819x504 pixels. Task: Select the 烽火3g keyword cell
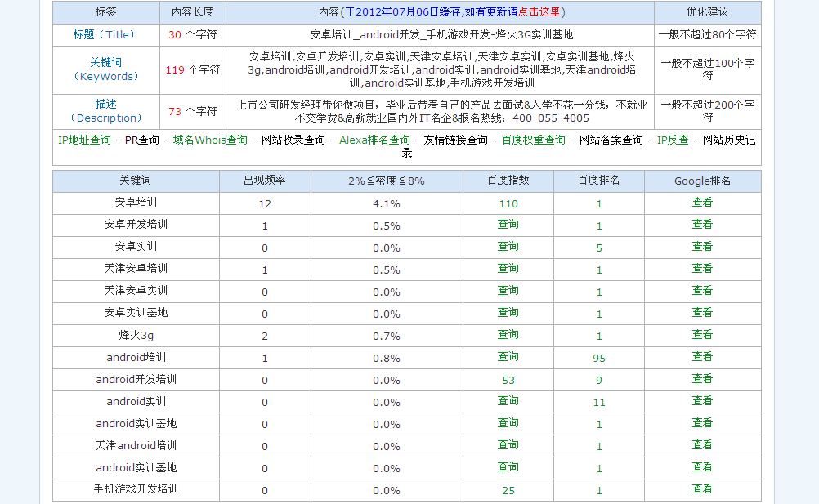pyautogui.click(x=136, y=336)
